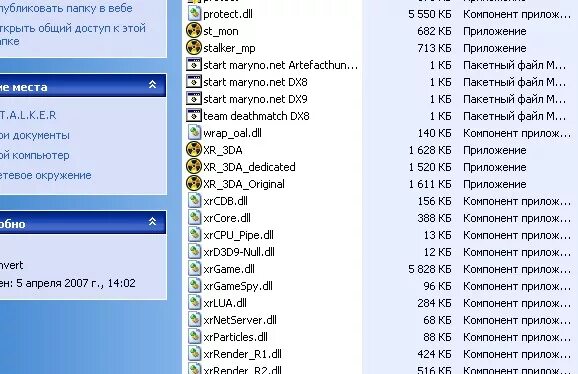The image size is (578, 374).
Task: Click the st_mon radiation application icon
Action: tap(194, 31)
